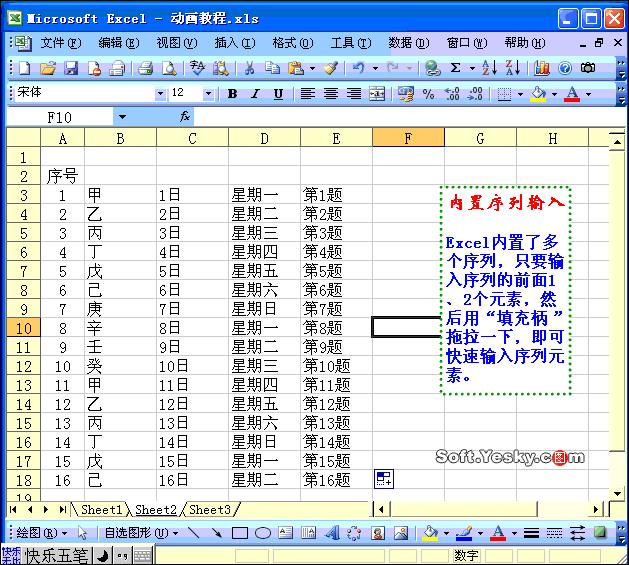Click the Undo arrow icon

click(359, 68)
